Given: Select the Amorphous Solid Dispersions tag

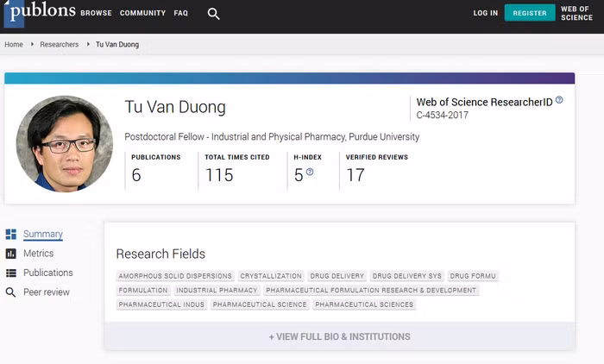Looking at the screenshot, I should point(174,276).
